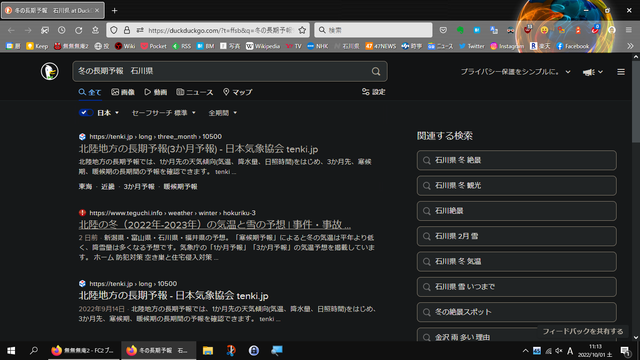Click the browser address bar URL
The width and height of the screenshot is (640, 360).
220,30
